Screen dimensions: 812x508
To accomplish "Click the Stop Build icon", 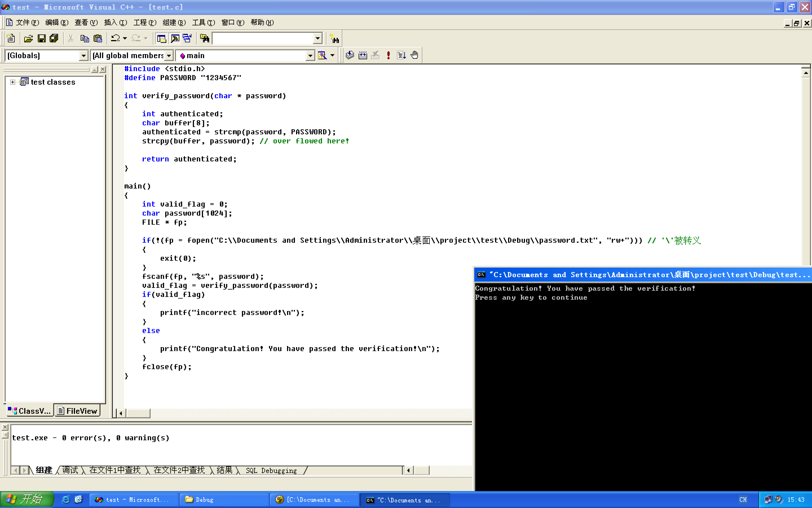I will (376, 55).
